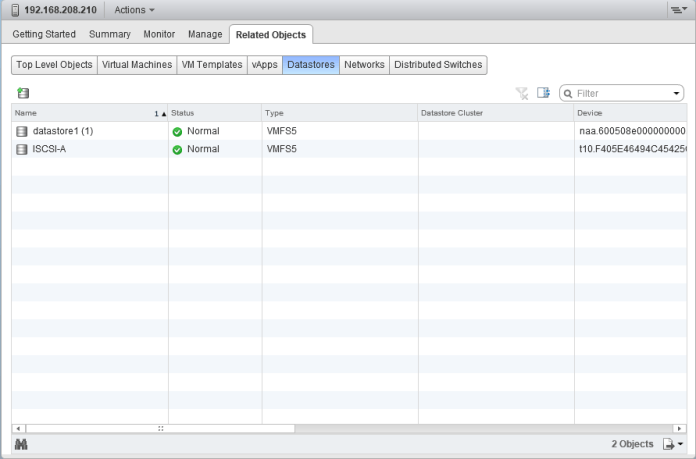Click the clear filter funnel icon
Screen dimensions: 696x459
coord(520,94)
